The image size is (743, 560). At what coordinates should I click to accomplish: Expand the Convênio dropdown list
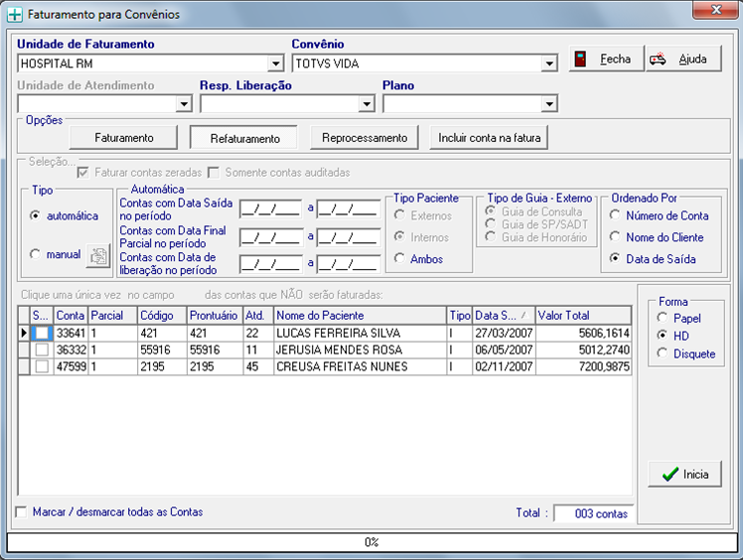point(549,64)
